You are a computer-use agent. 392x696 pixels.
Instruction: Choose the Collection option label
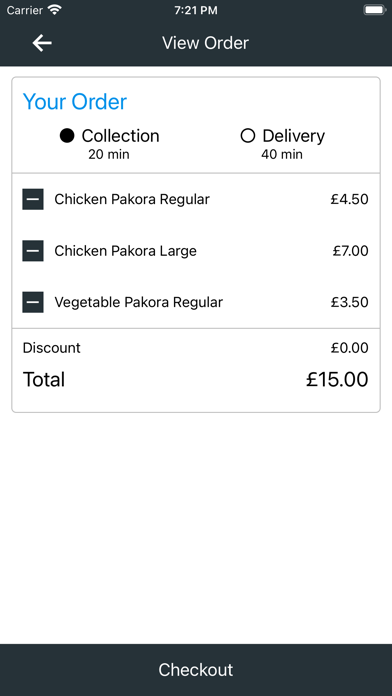tap(120, 136)
